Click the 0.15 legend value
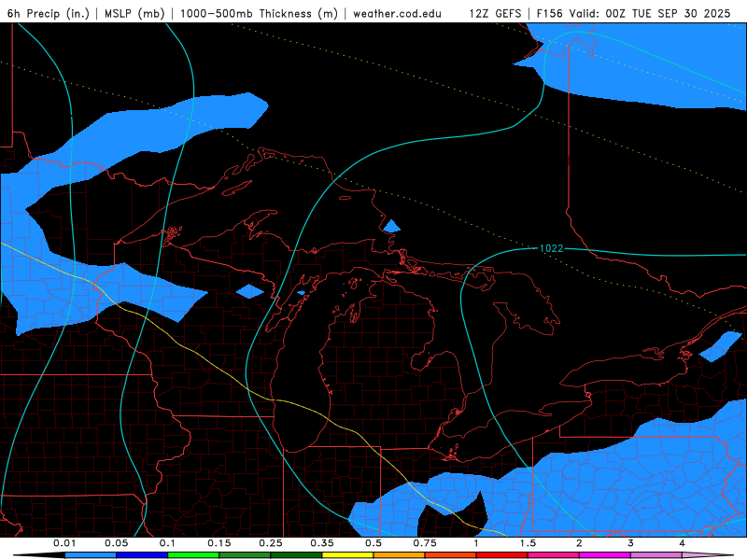The width and height of the screenshot is (747, 560). 219,543
